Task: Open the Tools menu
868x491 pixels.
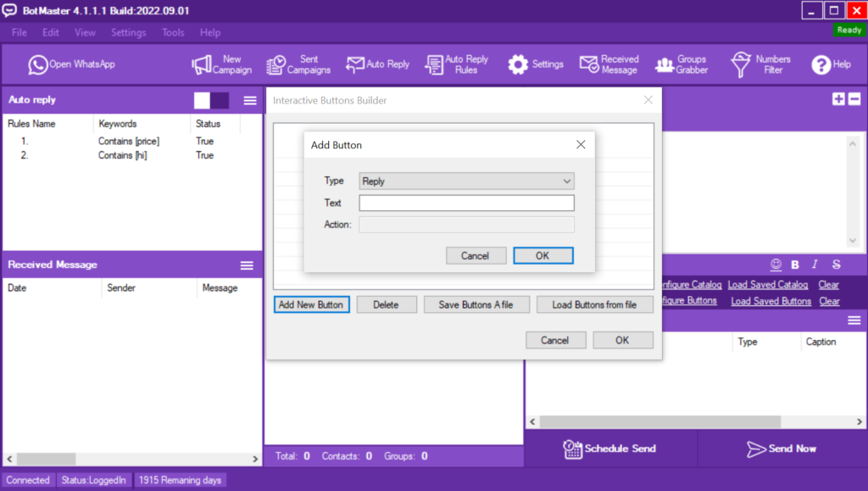Action: point(173,32)
